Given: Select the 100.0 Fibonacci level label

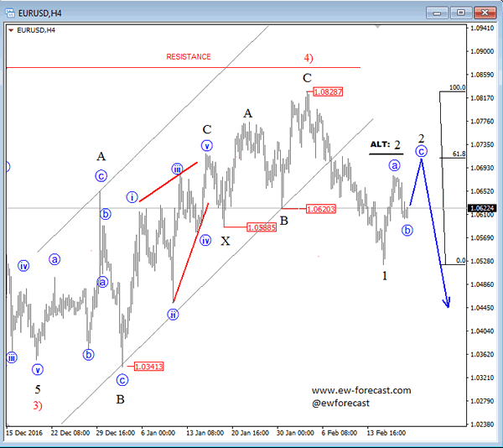Looking at the screenshot, I should 457,87.
